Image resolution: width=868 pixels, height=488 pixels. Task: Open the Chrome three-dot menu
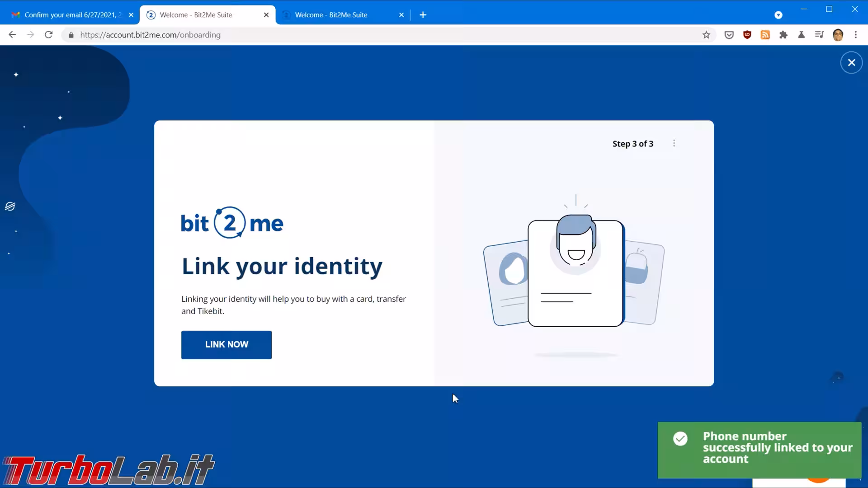pos(856,35)
